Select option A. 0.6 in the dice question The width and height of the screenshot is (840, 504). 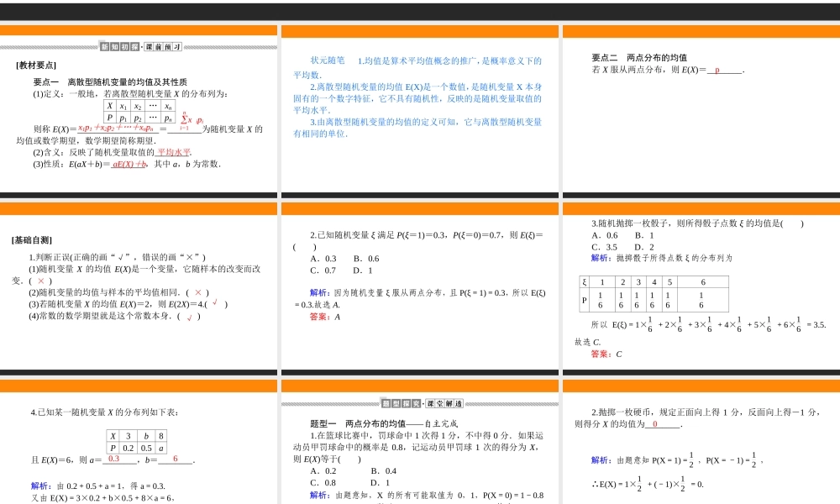[605, 235]
